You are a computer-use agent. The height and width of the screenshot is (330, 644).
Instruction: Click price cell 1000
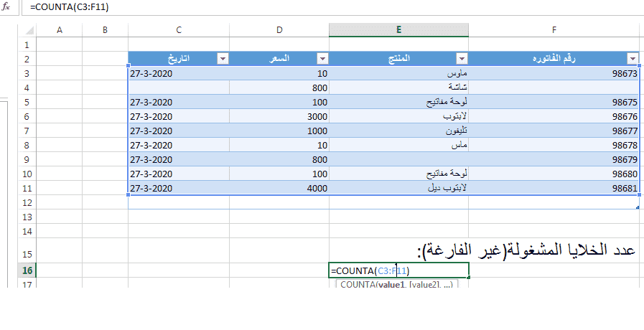[x=279, y=131]
